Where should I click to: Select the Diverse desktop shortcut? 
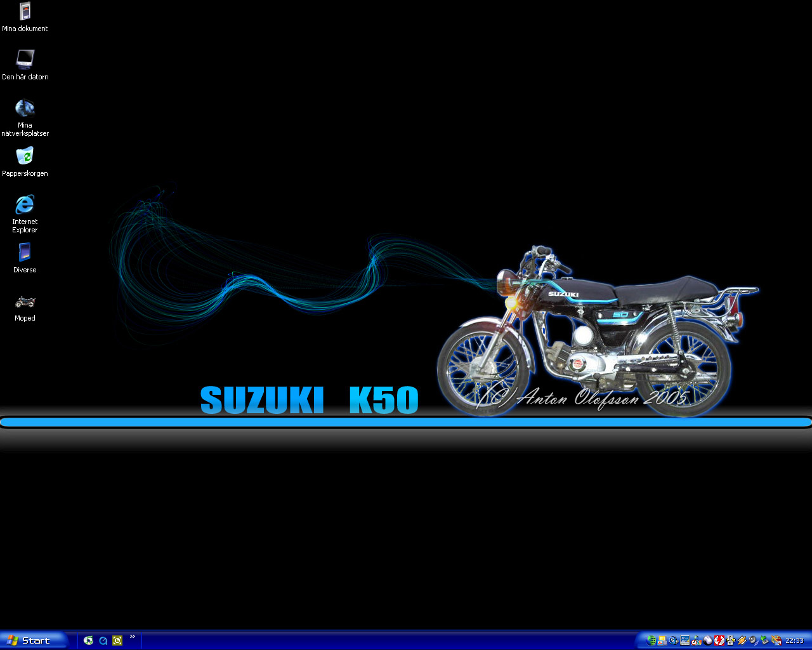[x=25, y=258]
